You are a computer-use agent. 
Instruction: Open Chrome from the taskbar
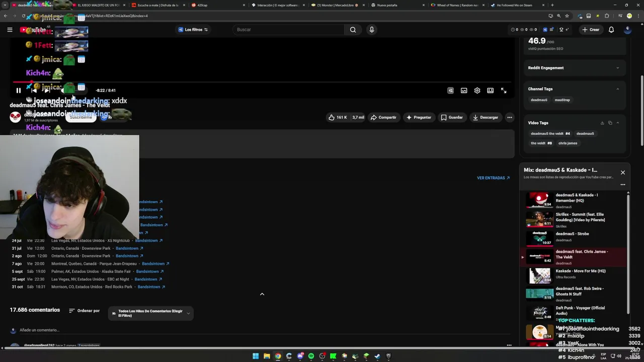278,356
